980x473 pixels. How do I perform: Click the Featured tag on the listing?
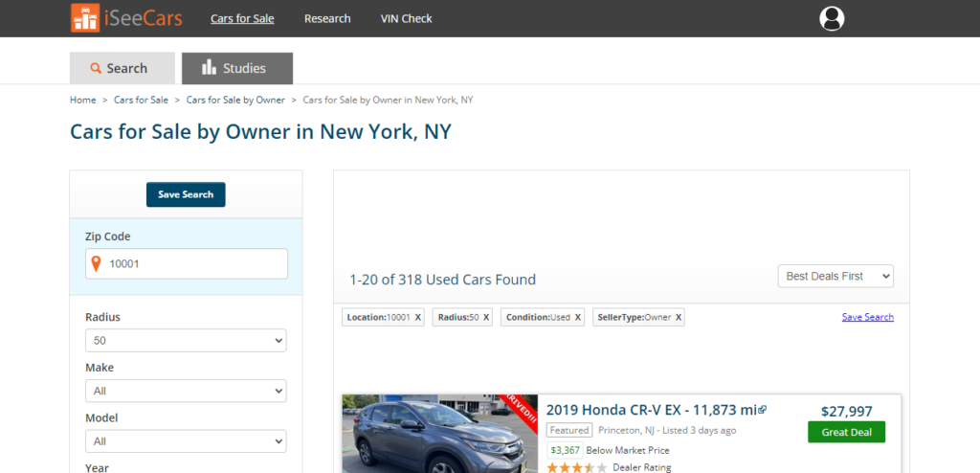click(x=569, y=431)
